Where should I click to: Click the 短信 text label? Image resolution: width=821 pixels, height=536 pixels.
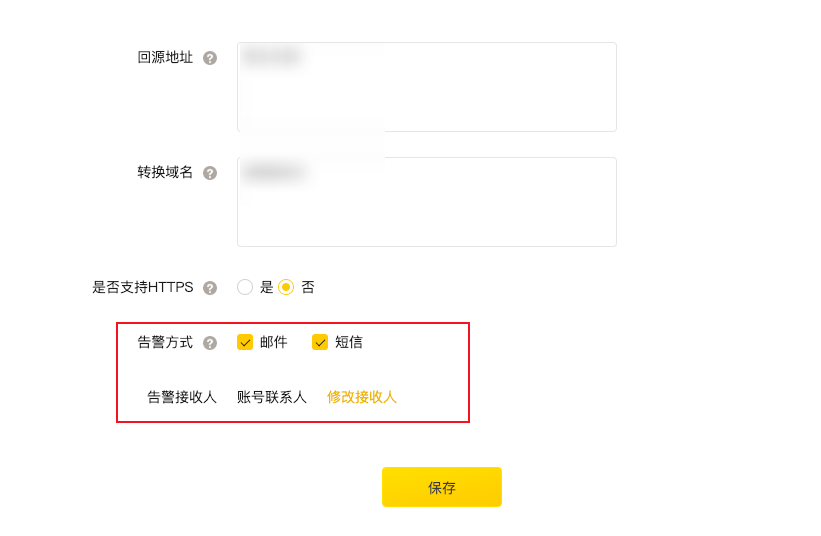(x=349, y=342)
